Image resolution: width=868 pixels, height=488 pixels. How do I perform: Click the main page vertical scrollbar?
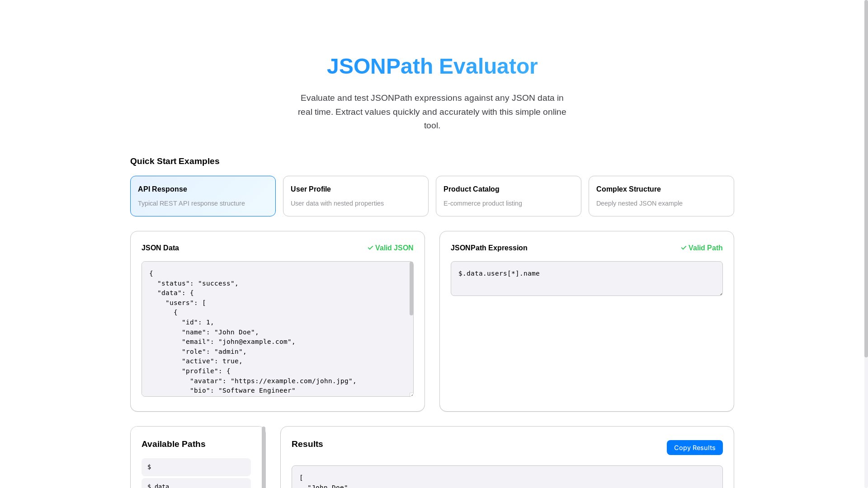[866, 178]
